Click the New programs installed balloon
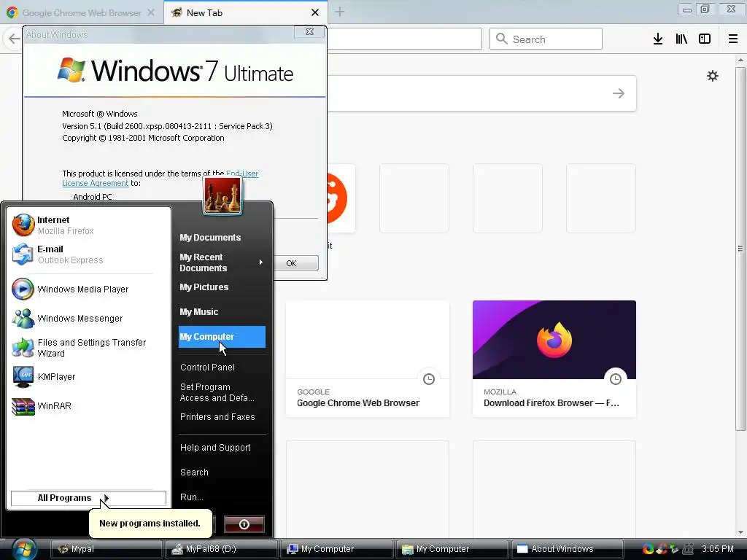The width and height of the screenshot is (747, 560). [x=150, y=524]
